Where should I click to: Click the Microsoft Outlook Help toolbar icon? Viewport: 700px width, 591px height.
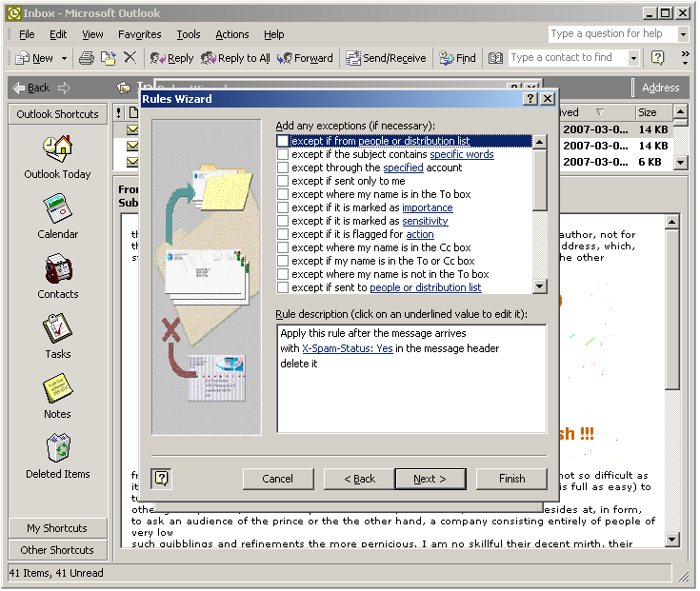pyautogui.click(x=657, y=57)
